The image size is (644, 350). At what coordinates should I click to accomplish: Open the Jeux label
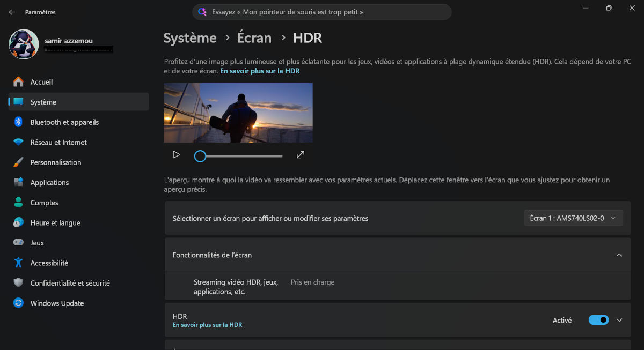coord(37,243)
